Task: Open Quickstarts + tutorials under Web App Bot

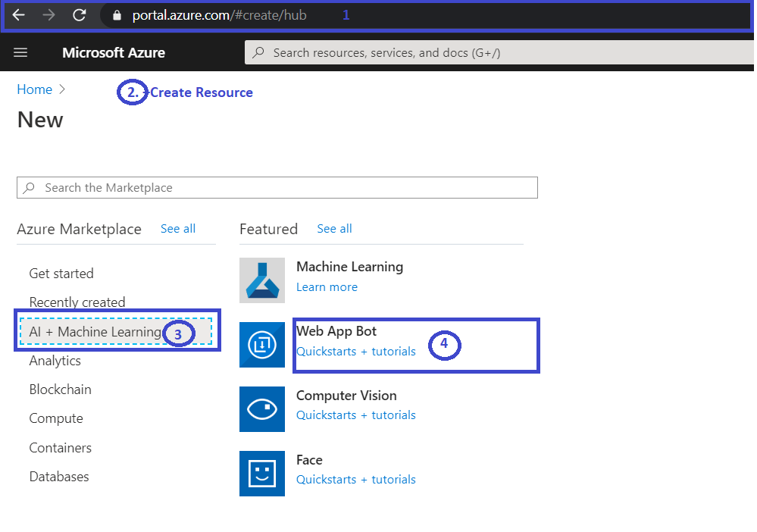Action: pyautogui.click(x=355, y=351)
